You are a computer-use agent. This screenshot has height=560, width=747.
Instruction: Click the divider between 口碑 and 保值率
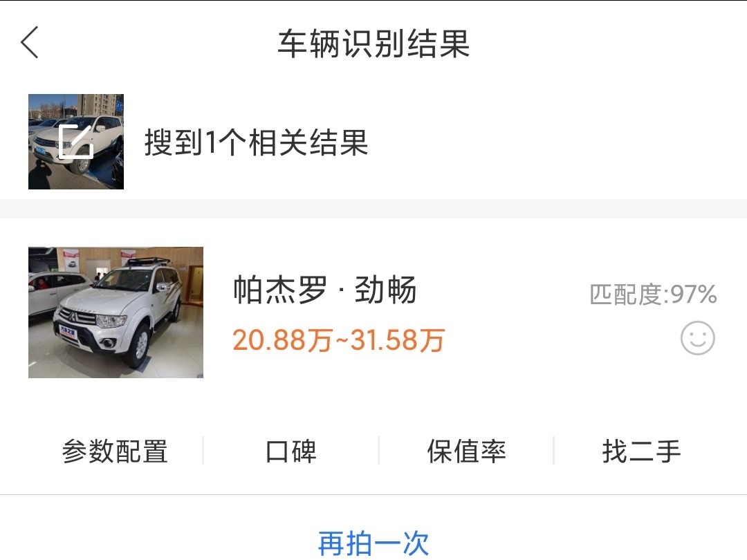(379, 451)
